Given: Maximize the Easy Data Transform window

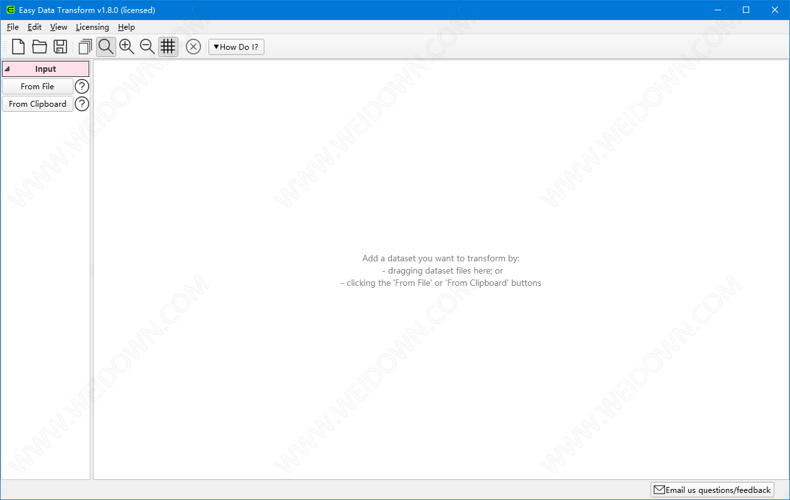Looking at the screenshot, I should pos(746,10).
